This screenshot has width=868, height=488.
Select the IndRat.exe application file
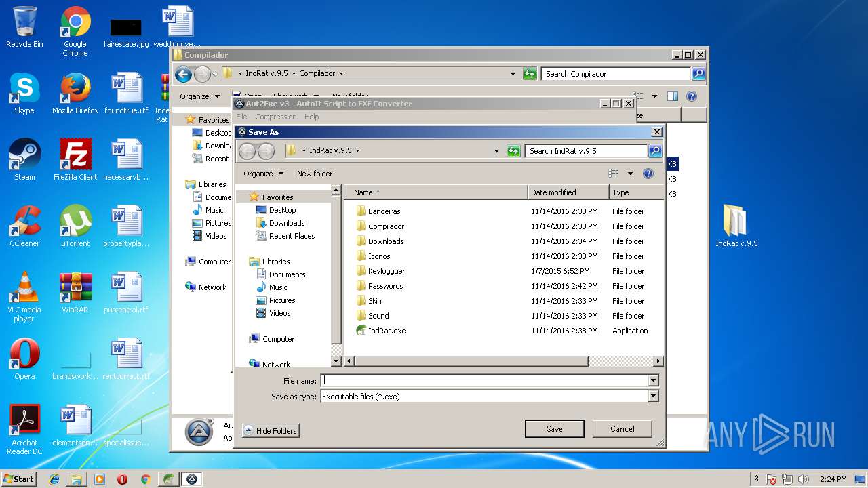tap(387, 331)
